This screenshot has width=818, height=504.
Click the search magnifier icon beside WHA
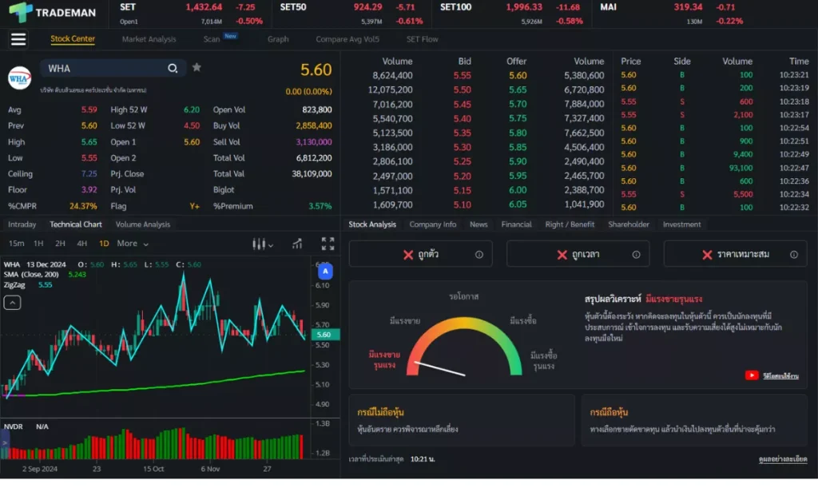173,69
